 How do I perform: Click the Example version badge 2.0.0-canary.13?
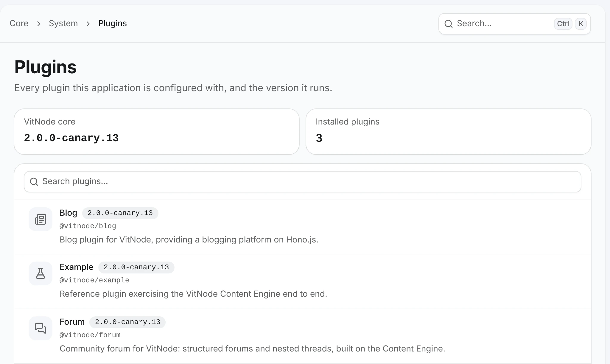coord(136,267)
